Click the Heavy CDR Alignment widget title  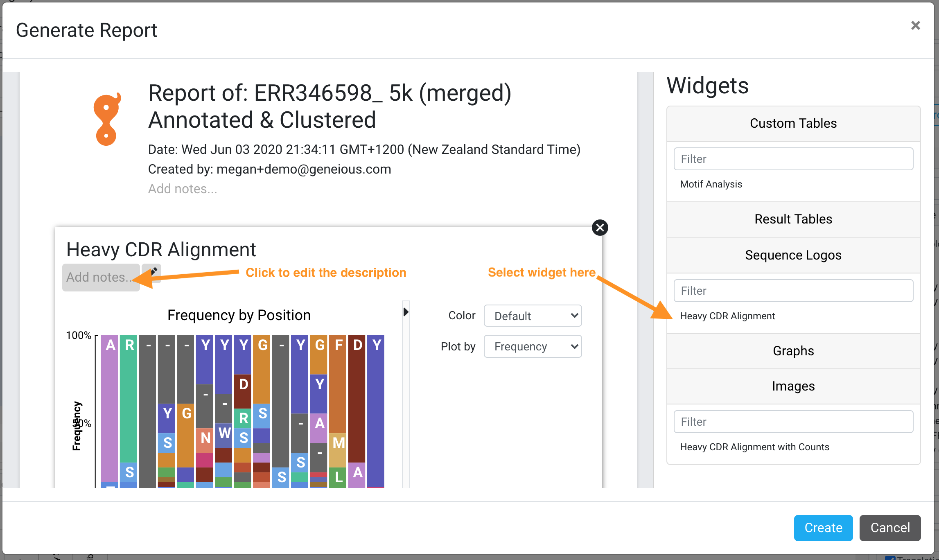[x=161, y=250]
